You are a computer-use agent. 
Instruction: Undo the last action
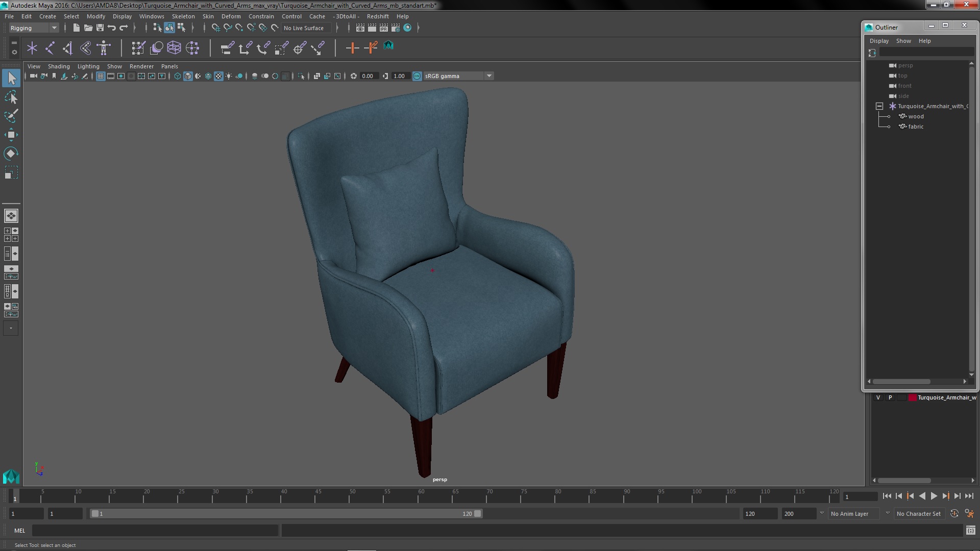(112, 28)
